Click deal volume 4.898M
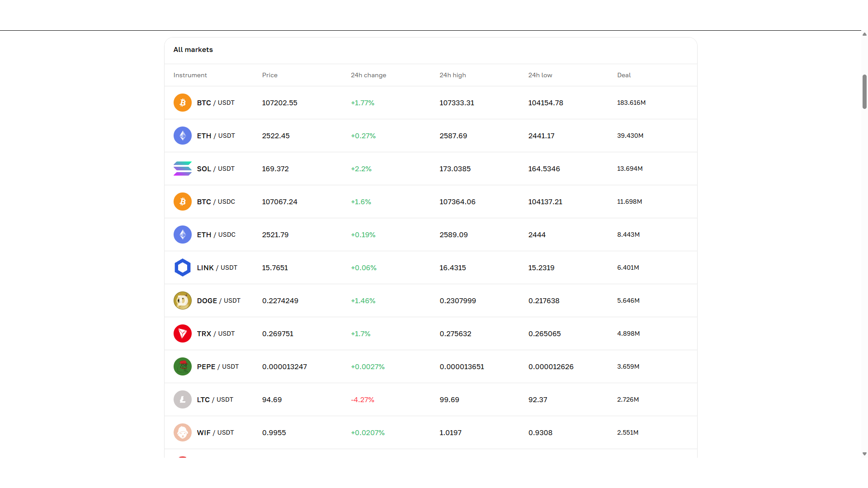Screen dimensions: 868x488 tap(628, 333)
